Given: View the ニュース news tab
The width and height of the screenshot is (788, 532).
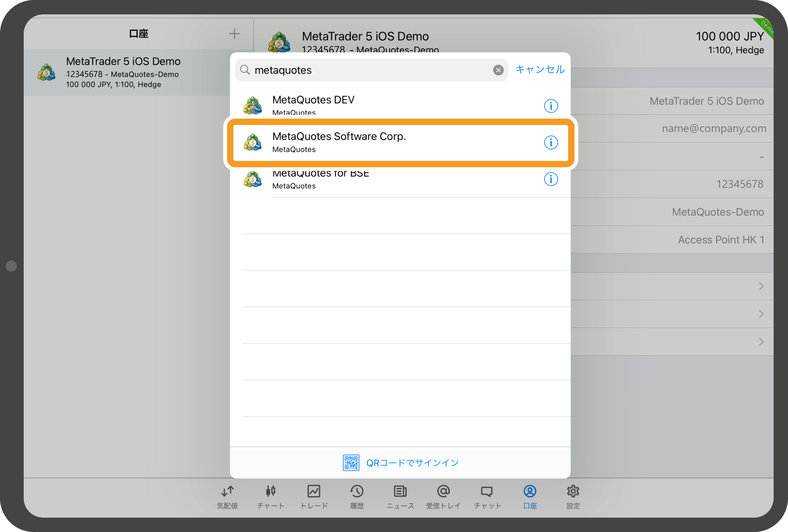Looking at the screenshot, I should coord(400,496).
